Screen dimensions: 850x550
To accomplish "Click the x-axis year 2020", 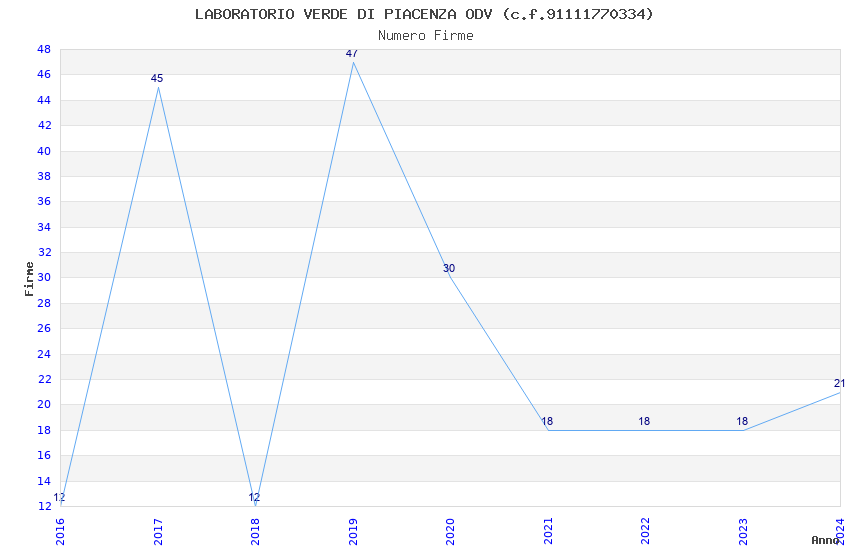I will pos(450,532).
